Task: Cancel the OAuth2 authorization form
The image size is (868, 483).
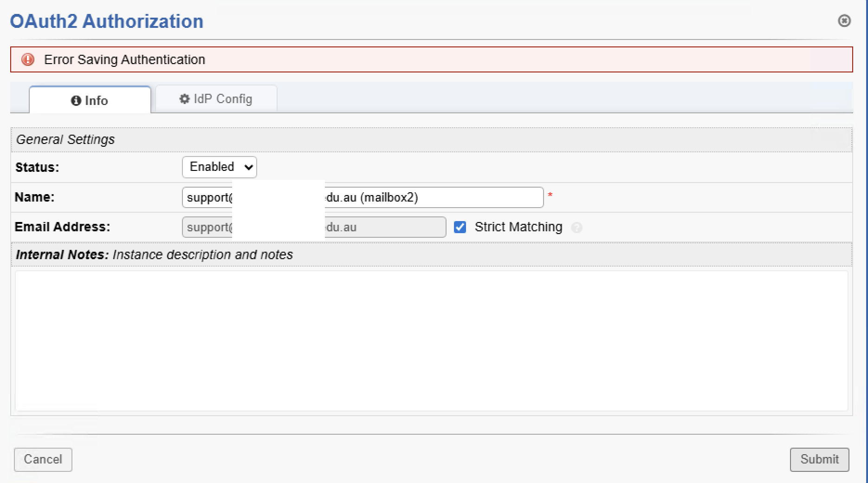Action: (x=43, y=459)
